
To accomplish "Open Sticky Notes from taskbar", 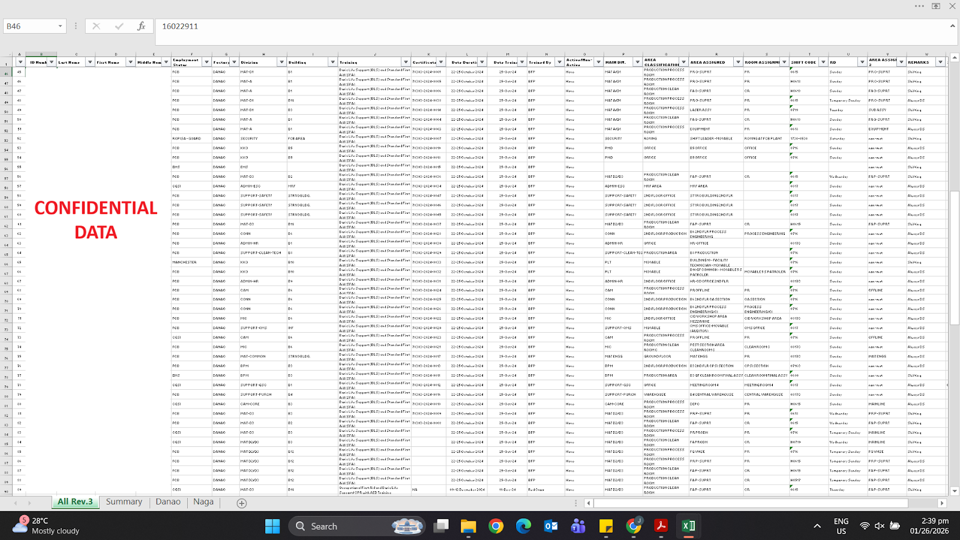I will tap(606, 526).
